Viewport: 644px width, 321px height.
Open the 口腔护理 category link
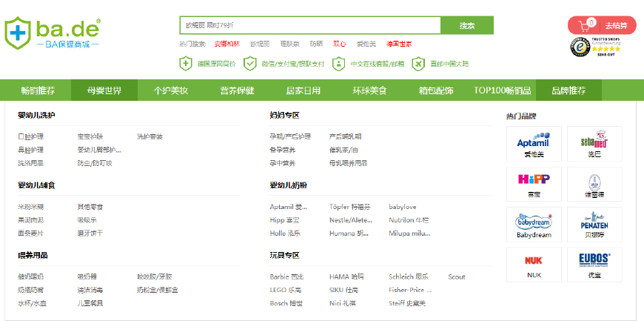(31, 136)
